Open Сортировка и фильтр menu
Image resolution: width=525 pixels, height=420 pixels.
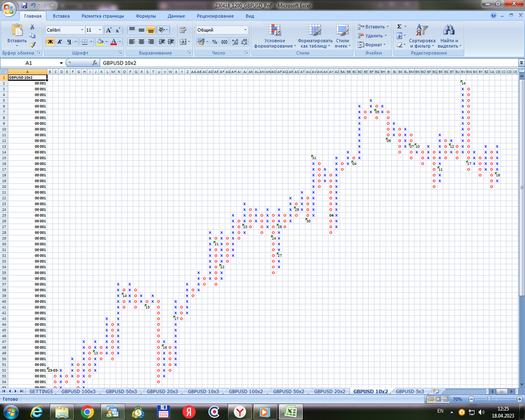click(x=422, y=36)
